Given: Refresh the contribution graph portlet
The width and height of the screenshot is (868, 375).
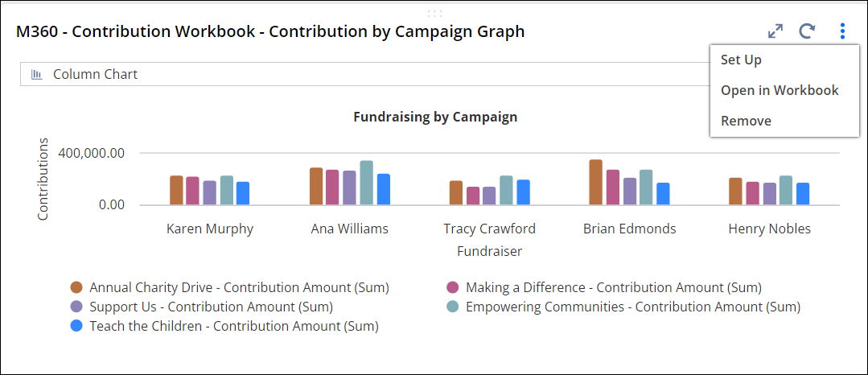Looking at the screenshot, I should click(808, 31).
